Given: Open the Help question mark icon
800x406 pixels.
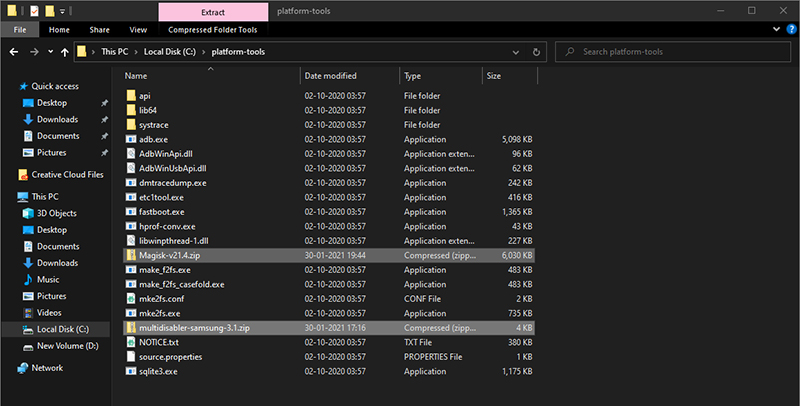Looking at the screenshot, I should point(791,30).
